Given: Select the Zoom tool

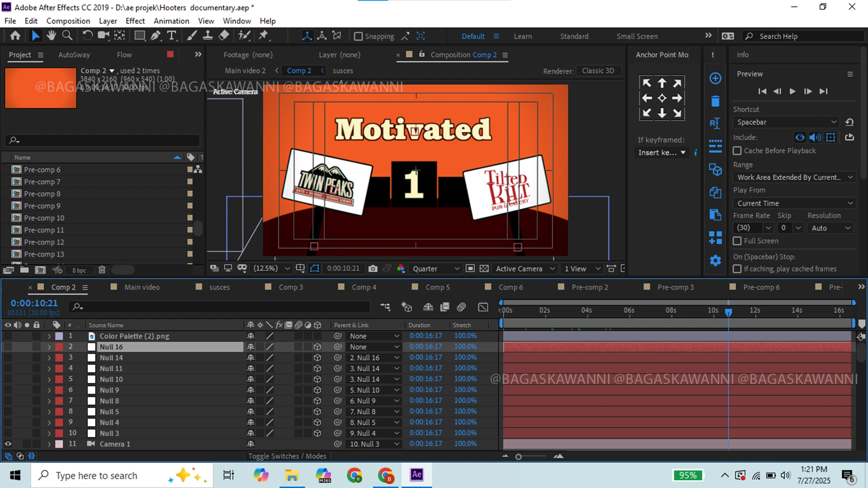Looking at the screenshot, I should click(67, 36).
